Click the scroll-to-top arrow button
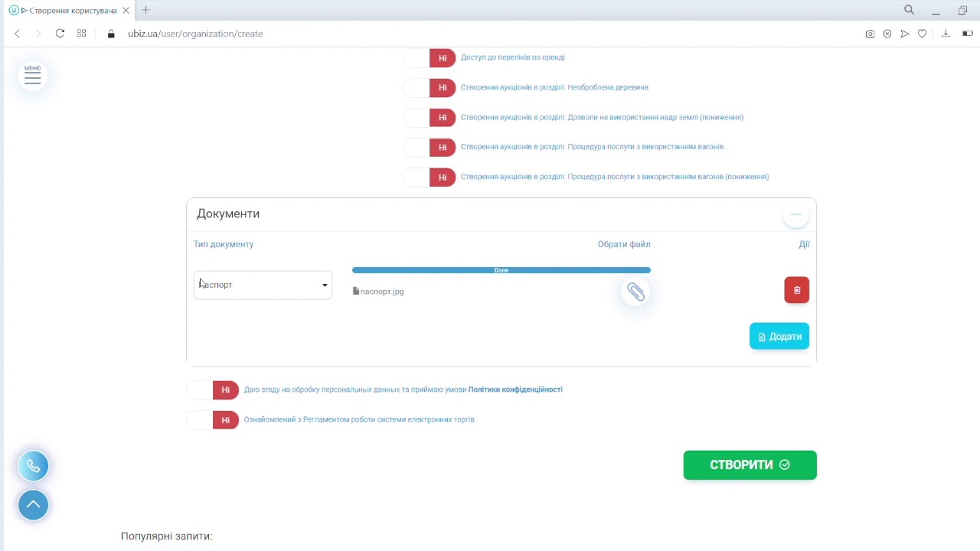This screenshot has width=980, height=551. pos(33,505)
